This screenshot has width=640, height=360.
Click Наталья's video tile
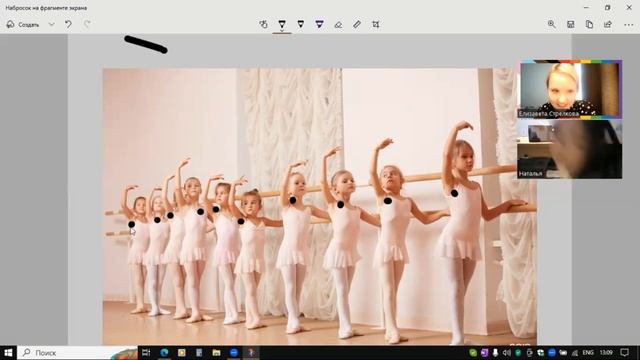570,150
